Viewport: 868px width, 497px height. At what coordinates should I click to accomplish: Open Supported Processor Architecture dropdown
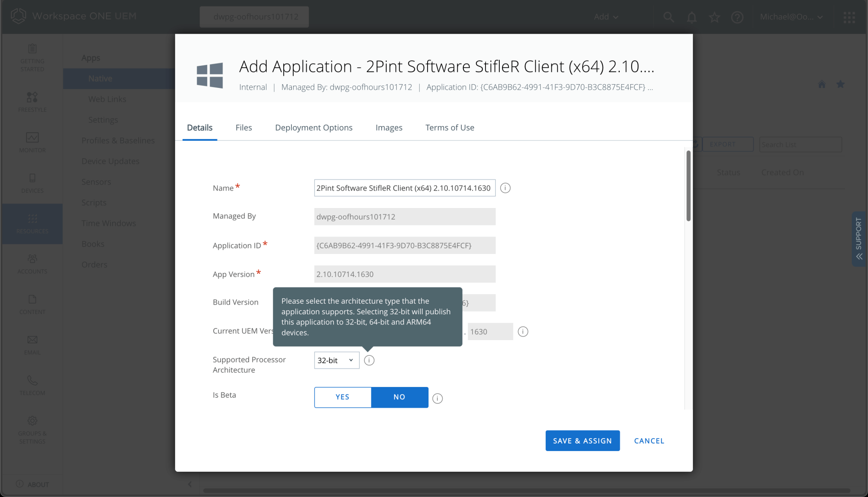point(337,360)
